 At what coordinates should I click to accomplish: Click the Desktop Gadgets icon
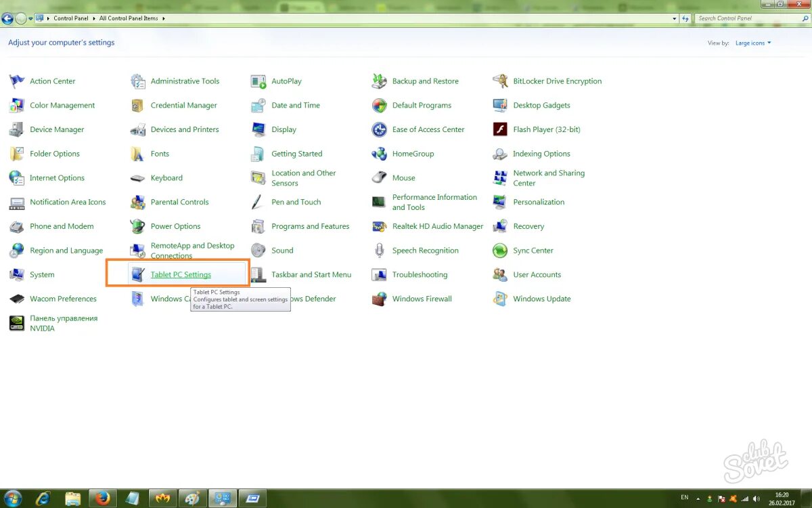500,106
